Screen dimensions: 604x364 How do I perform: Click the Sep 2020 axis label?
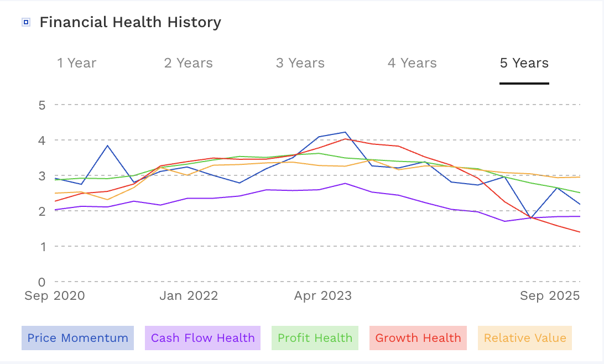pyautogui.click(x=55, y=295)
